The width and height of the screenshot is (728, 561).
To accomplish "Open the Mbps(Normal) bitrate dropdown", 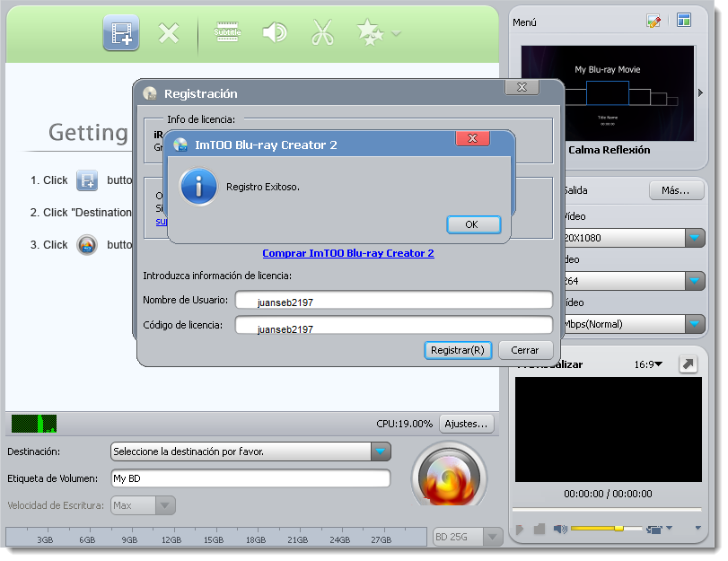I will [x=695, y=324].
